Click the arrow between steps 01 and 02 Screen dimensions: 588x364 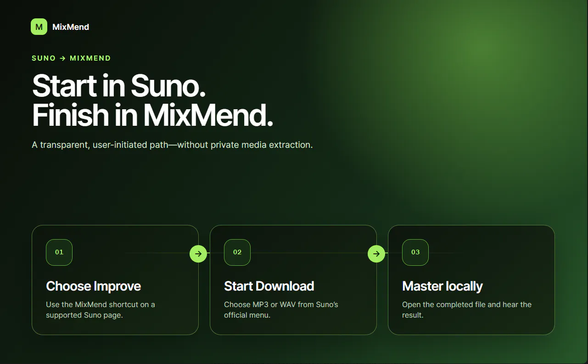[x=198, y=253]
